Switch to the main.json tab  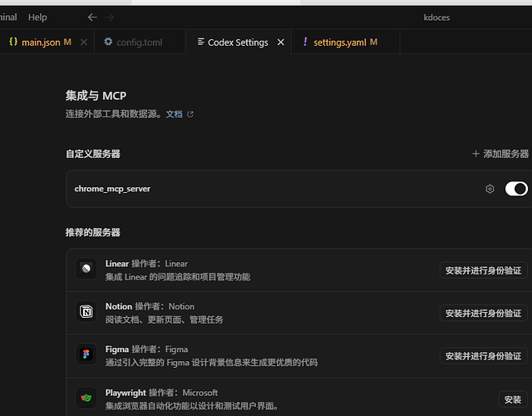pos(40,42)
